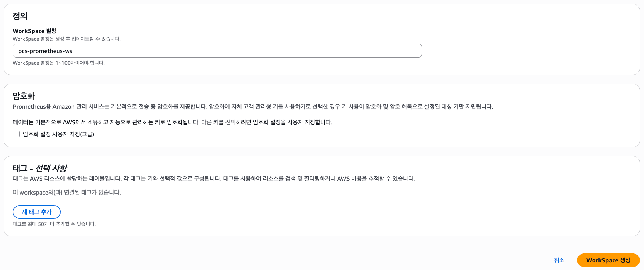Click the Prometheus용 Amazon 관리 서비스 paragraph
This screenshot has width=644, height=270.
253,106
